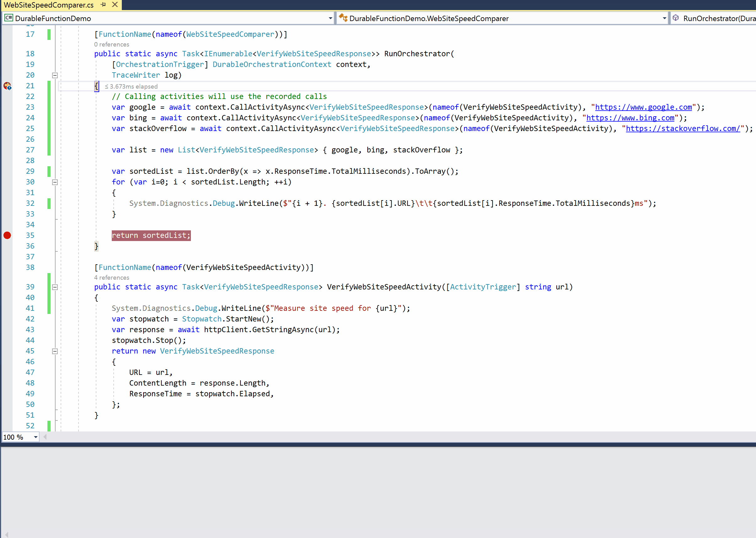
Task: Open the DurableFunctionDemo project dropdown
Action: pos(330,18)
